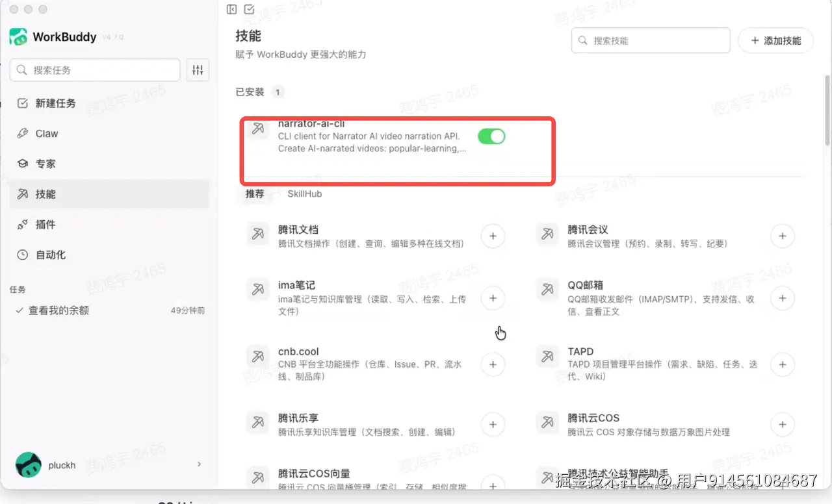Open the 专家 section
The image size is (832, 504).
click(x=109, y=164)
